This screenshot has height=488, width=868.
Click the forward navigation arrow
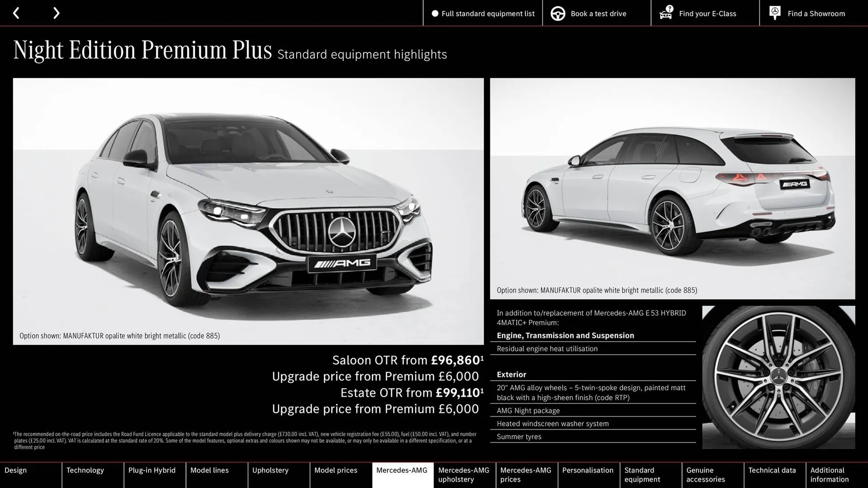pyautogui.click(x=56, y=13)
